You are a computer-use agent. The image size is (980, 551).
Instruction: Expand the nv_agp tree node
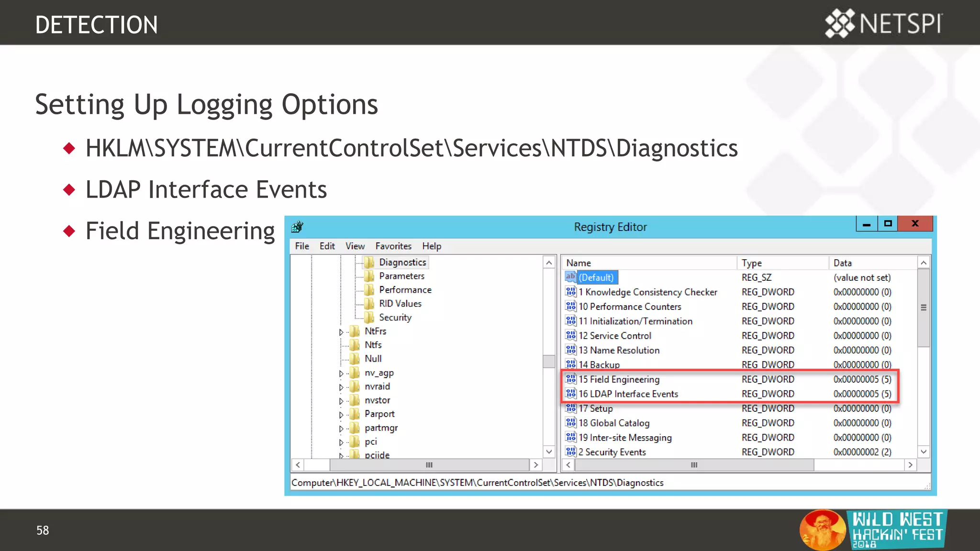[x=341, y=374]
